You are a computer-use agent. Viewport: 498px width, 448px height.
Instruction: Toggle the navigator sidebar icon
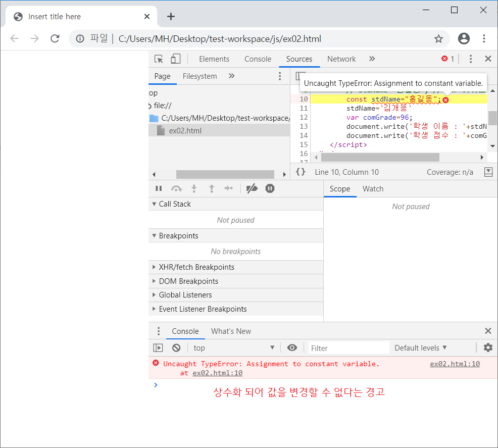coord(298,76)
